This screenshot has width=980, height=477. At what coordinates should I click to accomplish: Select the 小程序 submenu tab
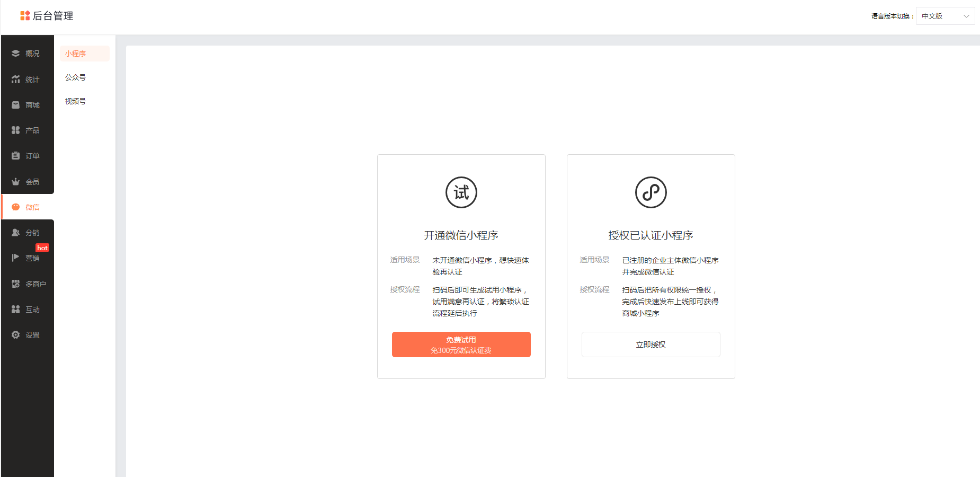click(x=85, y=54)
